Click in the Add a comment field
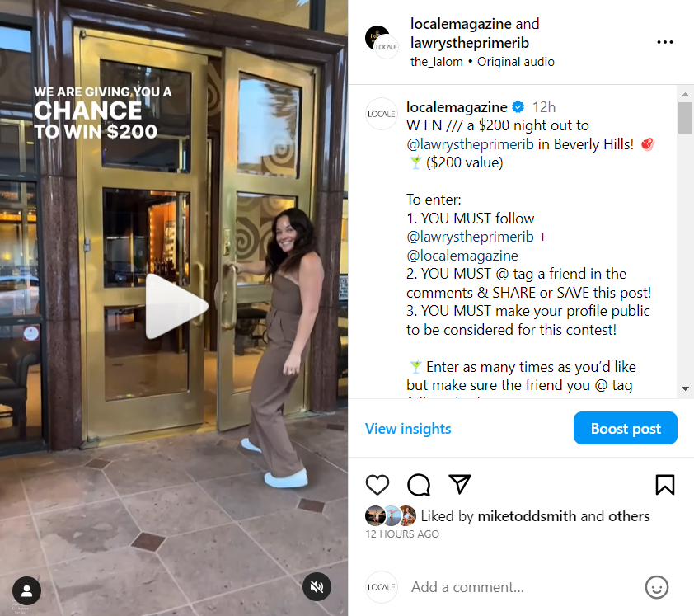Screen dimensions: 694x616 [523, 587]
